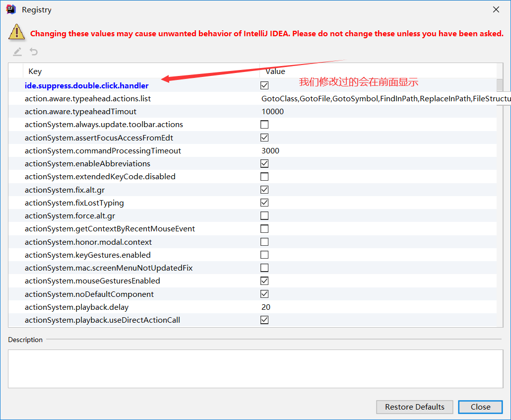Uncheck ide.suppress.double.click.handler checkbox
This screenshot has height=420, width=511.
coord(264,85)
